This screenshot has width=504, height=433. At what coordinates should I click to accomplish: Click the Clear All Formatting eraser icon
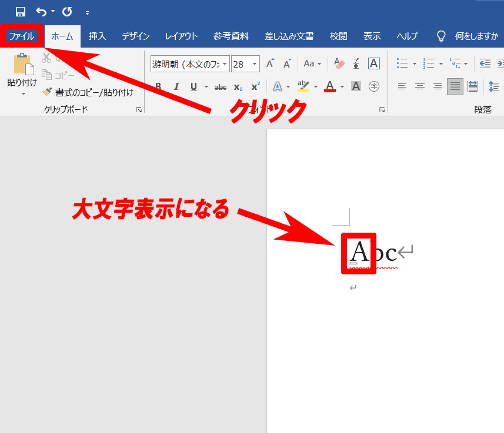click(x=339, y=63)
